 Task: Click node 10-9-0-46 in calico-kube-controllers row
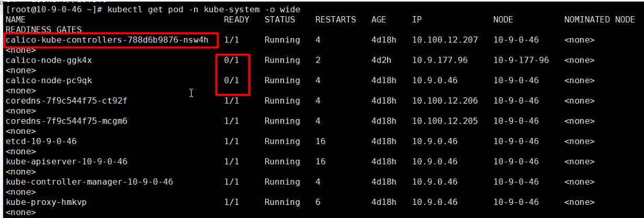pos(516,40)
